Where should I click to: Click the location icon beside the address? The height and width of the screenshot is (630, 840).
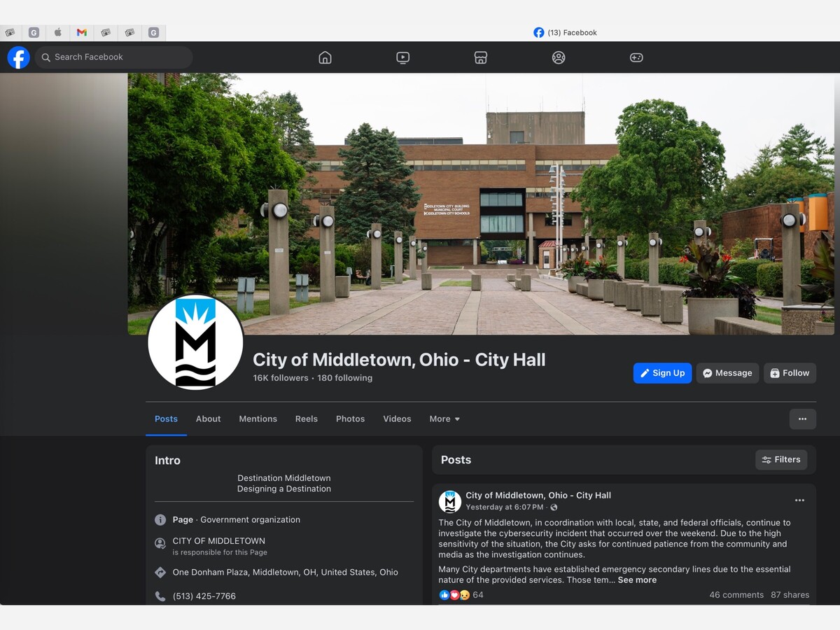click(x=160, y=572)
